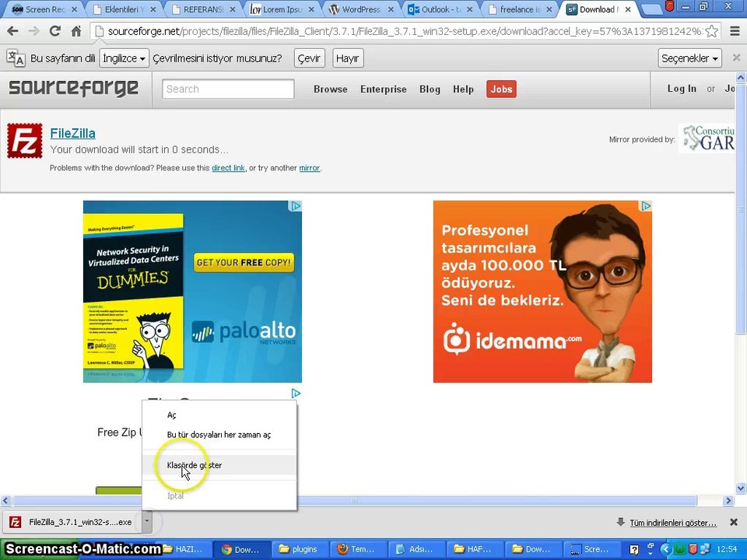
Task: Click the 'FileZilla' project title link
Action: [72, 133]
